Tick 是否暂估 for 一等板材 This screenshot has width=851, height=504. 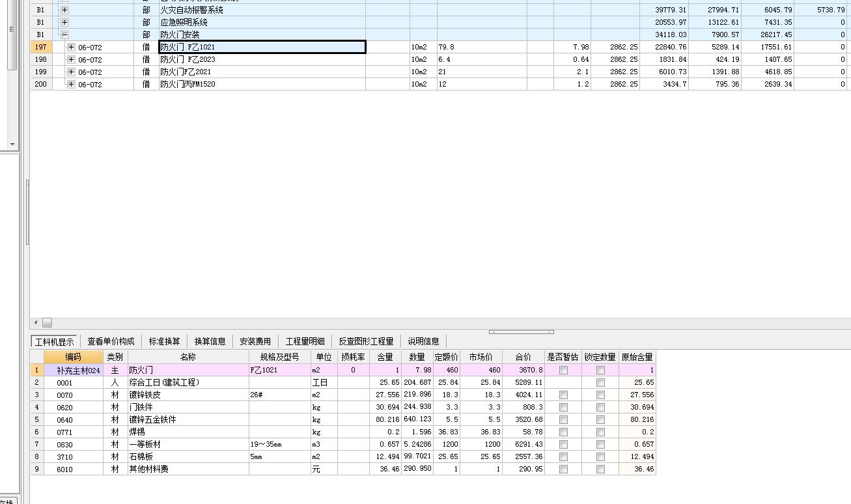pyautogui.click(x=563, y=444)
